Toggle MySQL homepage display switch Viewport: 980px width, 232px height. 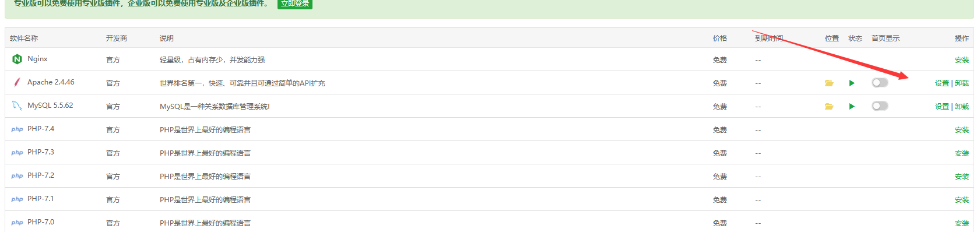pyautogui.click(x=880, y=106)
